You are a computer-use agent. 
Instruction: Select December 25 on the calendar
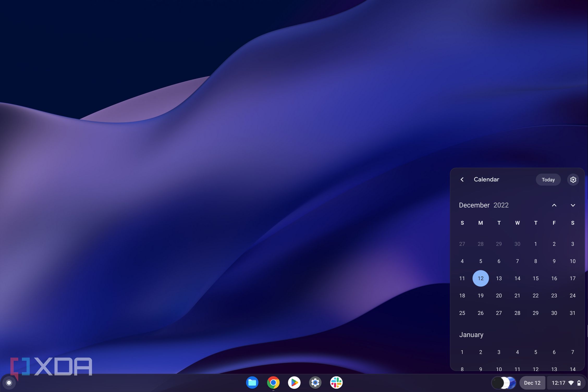(462, 313)
